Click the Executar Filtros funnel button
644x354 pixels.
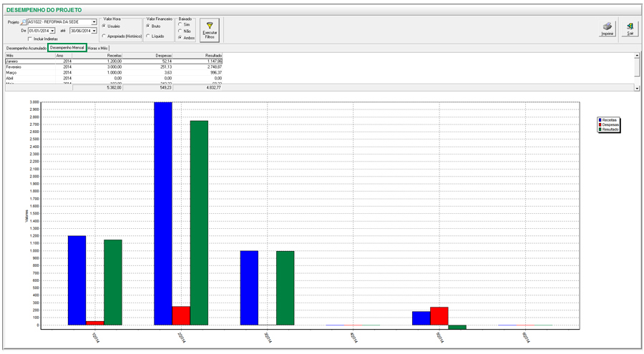tap(210, 29)
